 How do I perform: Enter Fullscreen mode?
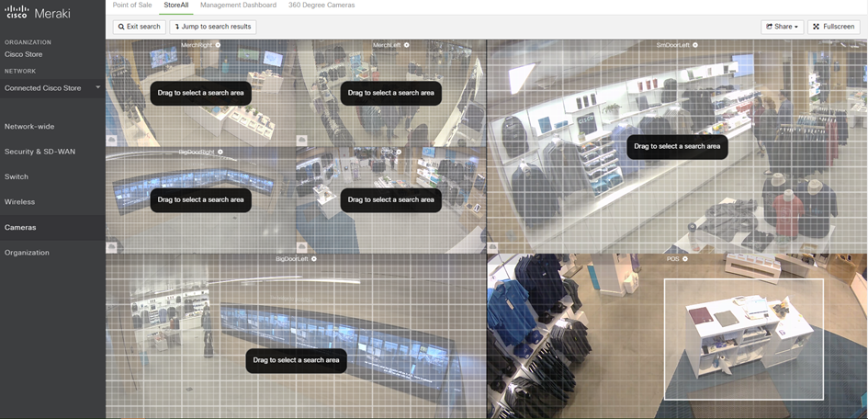coord(833,27)
